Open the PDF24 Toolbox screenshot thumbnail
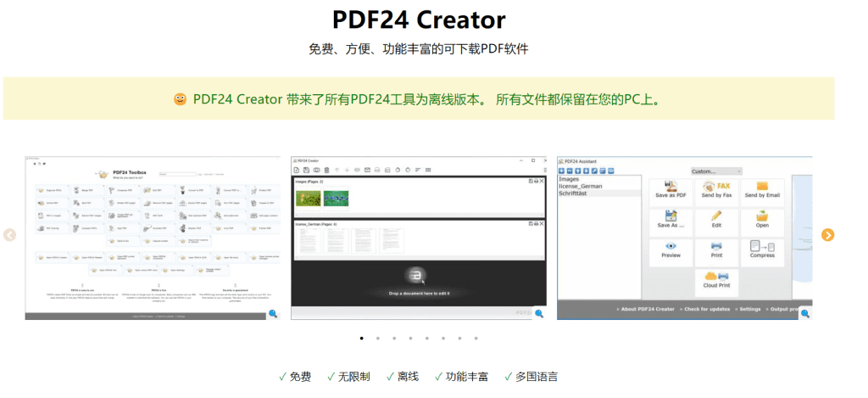The image size is (868, 398). pos(153,238)
